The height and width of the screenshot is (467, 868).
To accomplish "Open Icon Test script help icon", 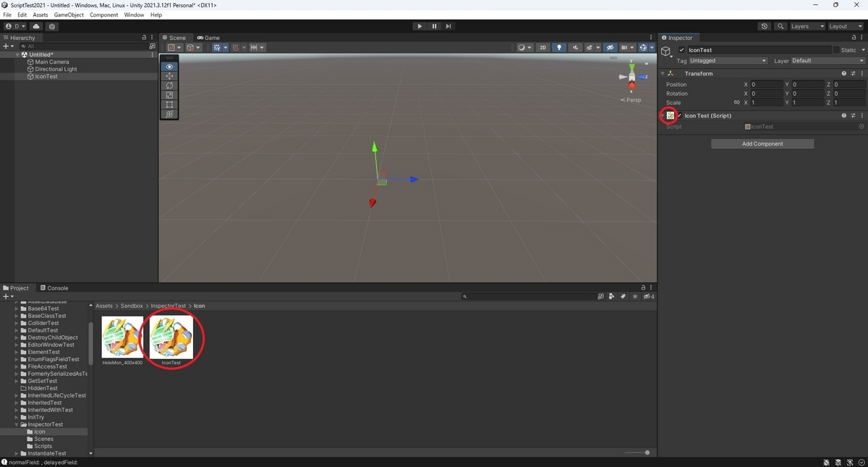I will pyautogui.click(x=843, y=115).
